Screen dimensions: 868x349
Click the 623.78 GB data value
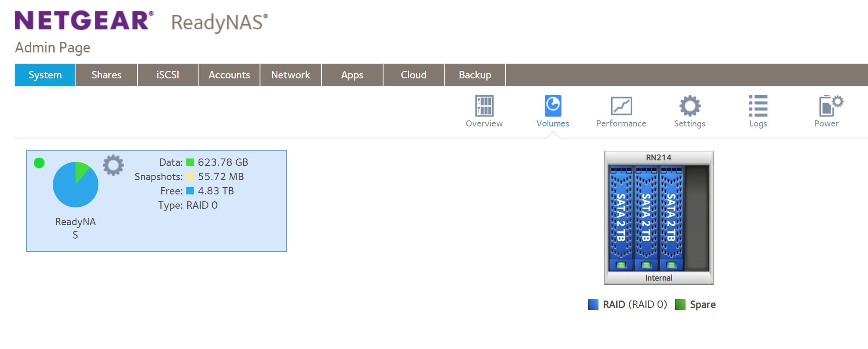(223, 162)
